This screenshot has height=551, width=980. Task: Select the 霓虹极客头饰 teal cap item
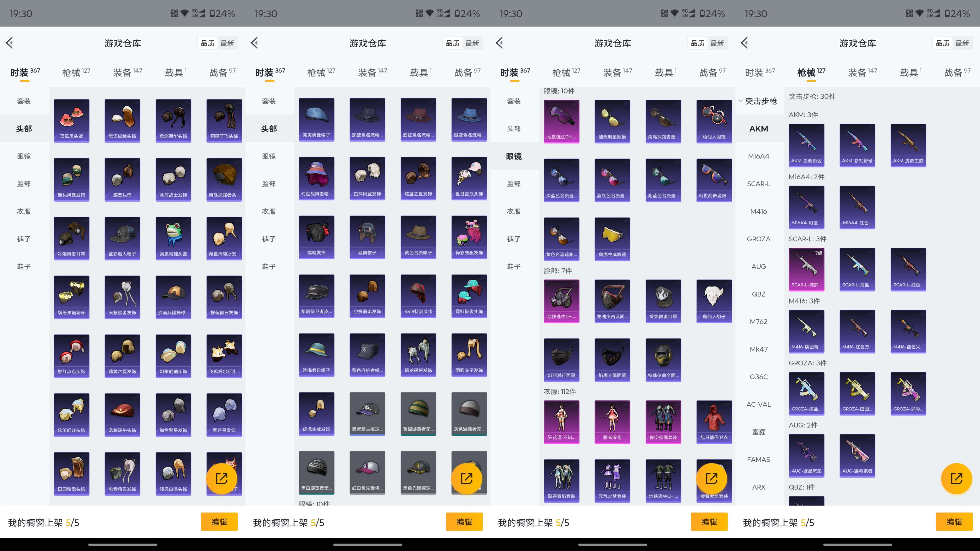pos(469,296)
